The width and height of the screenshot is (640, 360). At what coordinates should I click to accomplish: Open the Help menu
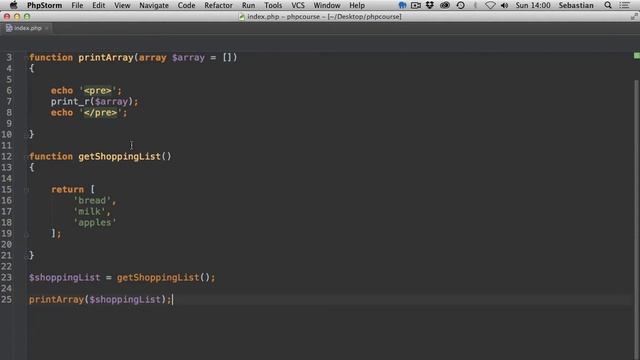click(357, 5)
